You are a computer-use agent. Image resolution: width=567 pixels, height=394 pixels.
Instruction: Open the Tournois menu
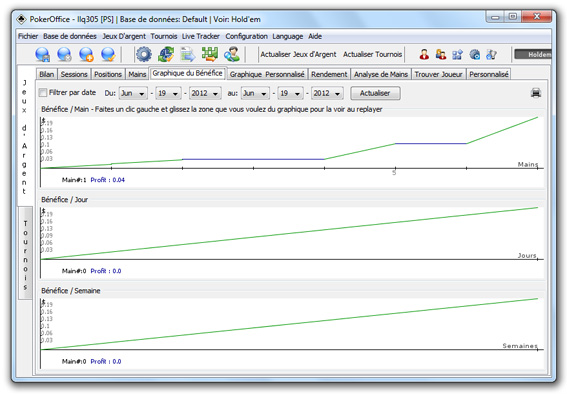164,36
